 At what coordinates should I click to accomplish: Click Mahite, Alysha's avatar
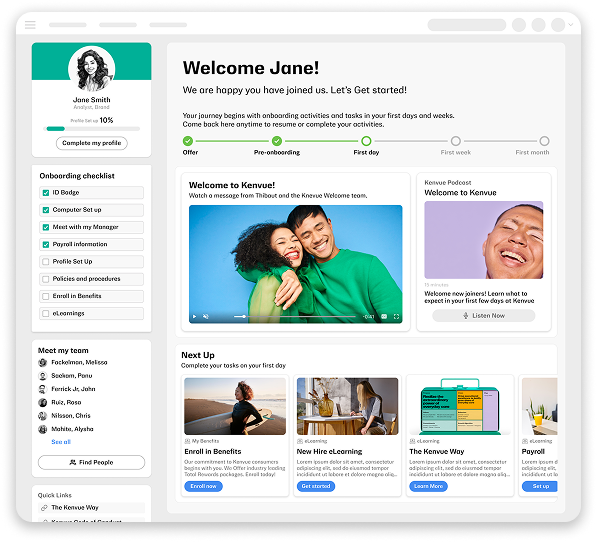coord(43,429)
